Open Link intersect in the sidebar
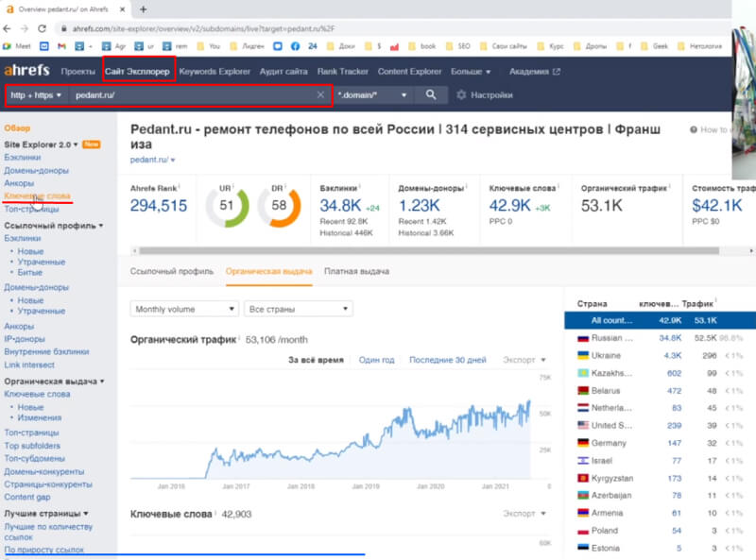The width and height of the screenshot is (756, 560). 29,365
